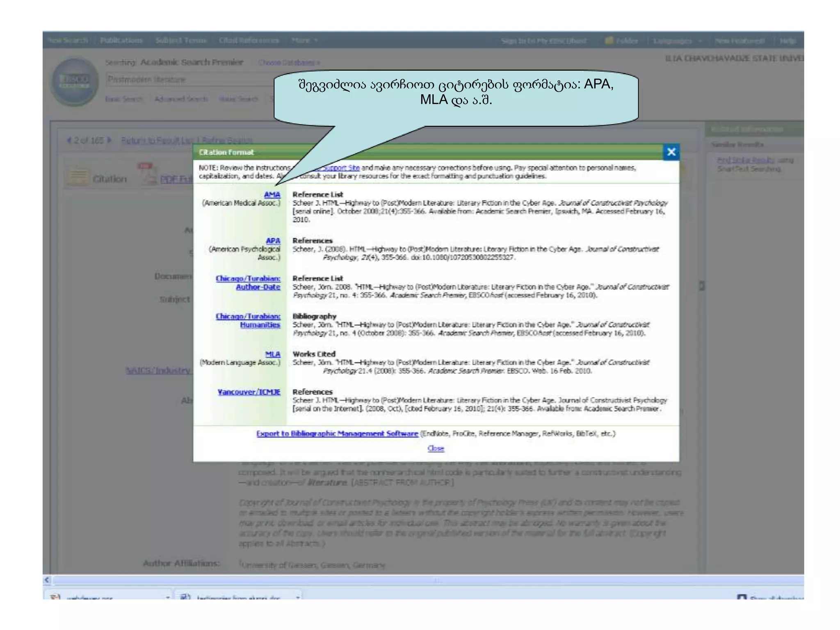The height and width of the screenshot is (630, 840).
Task: Click the Citation page icon
Action: 78,176
